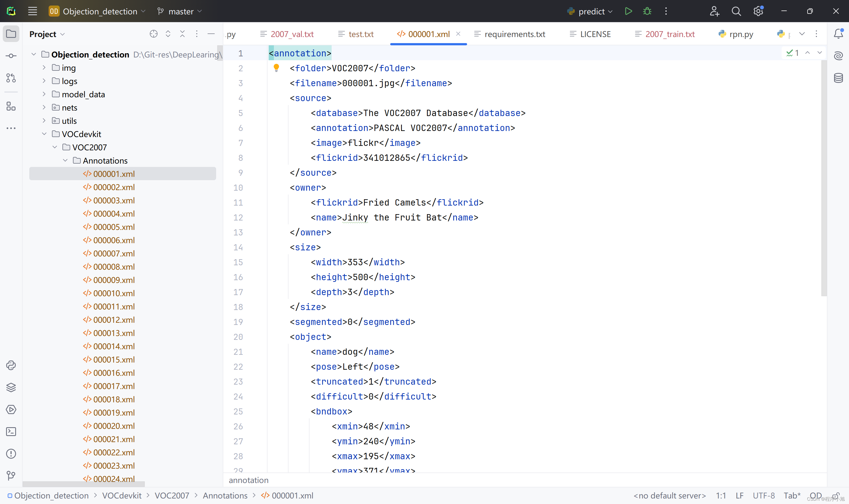
Task: Open Search Everywhere magnifier
Action: point(736,11)
